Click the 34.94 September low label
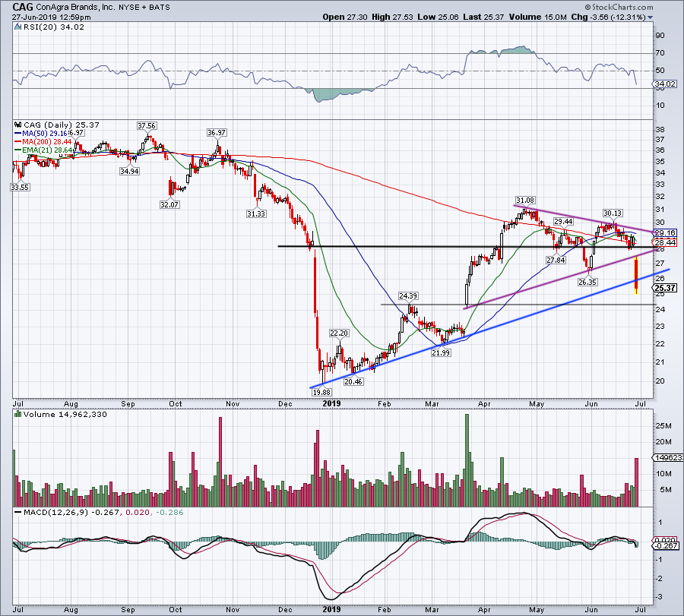Viewport: 684px width, 616px height. [129, 172]
